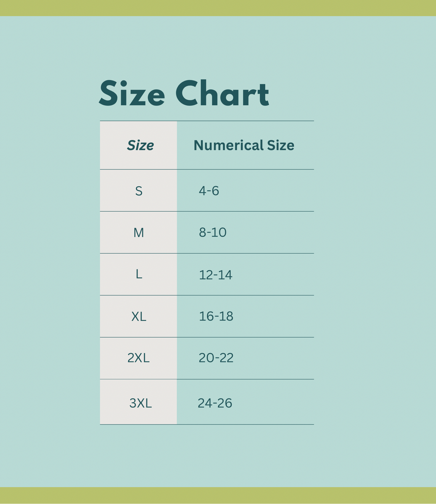Screen dimensions: 436x504
Task: Click the word 'Size' in the large title
Action: tap(132, 94)
